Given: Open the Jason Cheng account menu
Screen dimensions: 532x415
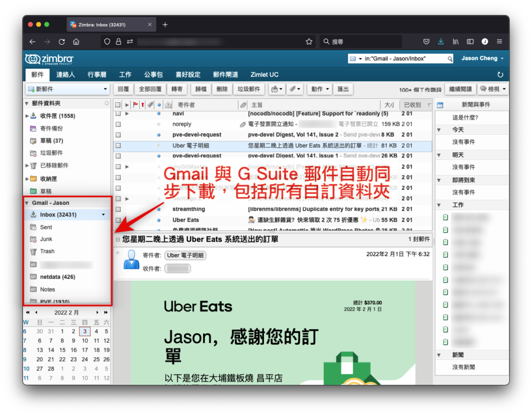Looking at the screenshot, I should click(482, 58).
